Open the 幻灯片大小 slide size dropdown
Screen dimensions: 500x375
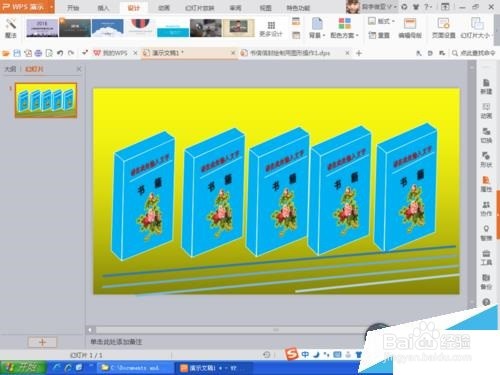tap(477, 28)
